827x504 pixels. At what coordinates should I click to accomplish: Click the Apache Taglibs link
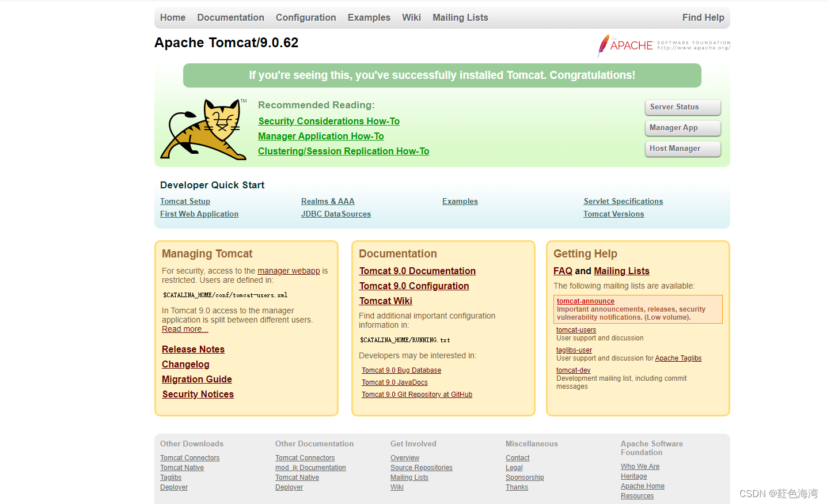pyautogui.click(x=678, y=358)
